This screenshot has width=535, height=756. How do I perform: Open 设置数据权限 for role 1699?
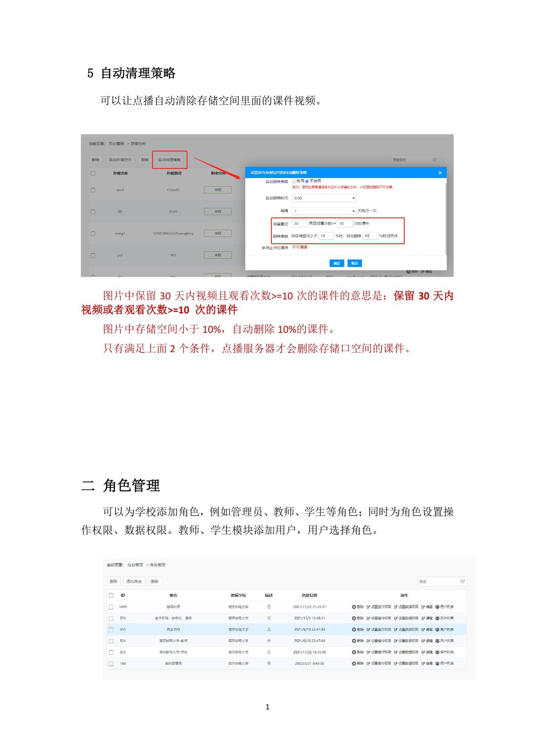click(x=406, y=607)
